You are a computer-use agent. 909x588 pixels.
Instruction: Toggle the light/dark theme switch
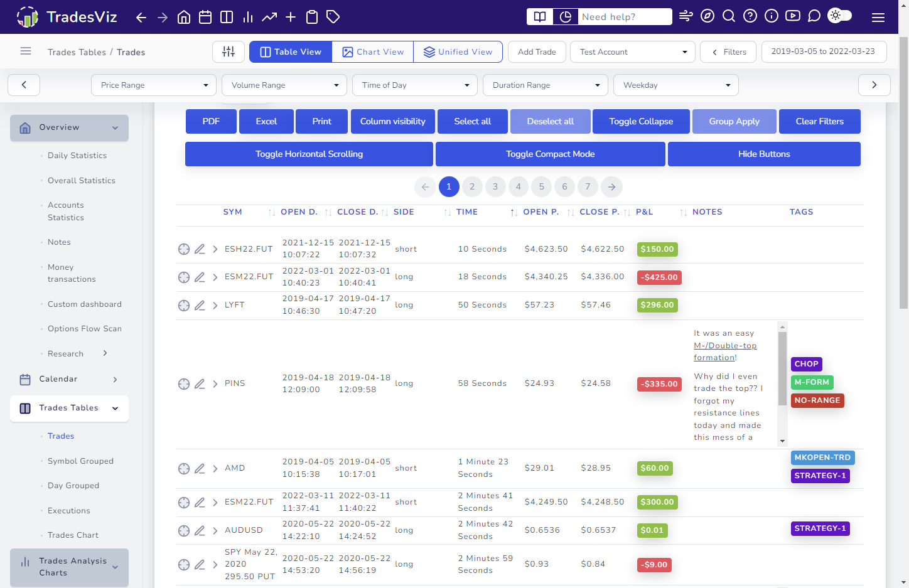coord(840,16)
